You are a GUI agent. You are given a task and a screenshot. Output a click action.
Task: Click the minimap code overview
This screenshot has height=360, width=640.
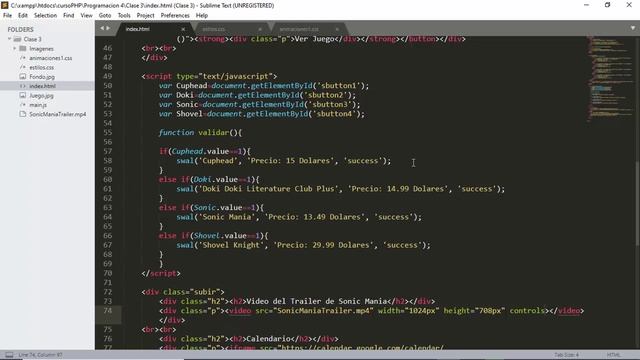point(609,78)
